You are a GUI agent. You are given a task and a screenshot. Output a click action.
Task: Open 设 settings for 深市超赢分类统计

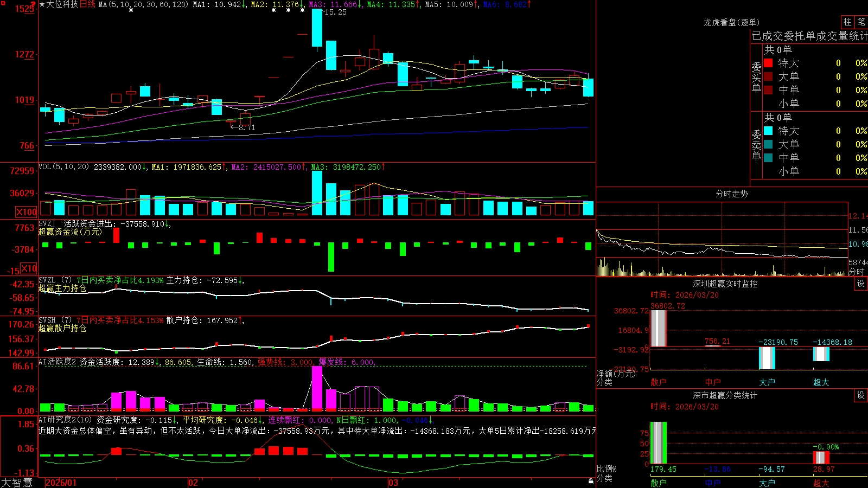pyautogui.click(x=861, y=395)
